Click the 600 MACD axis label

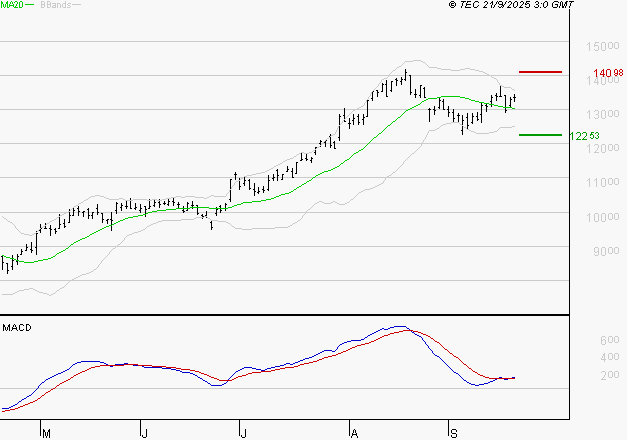[x=610, y=340]
